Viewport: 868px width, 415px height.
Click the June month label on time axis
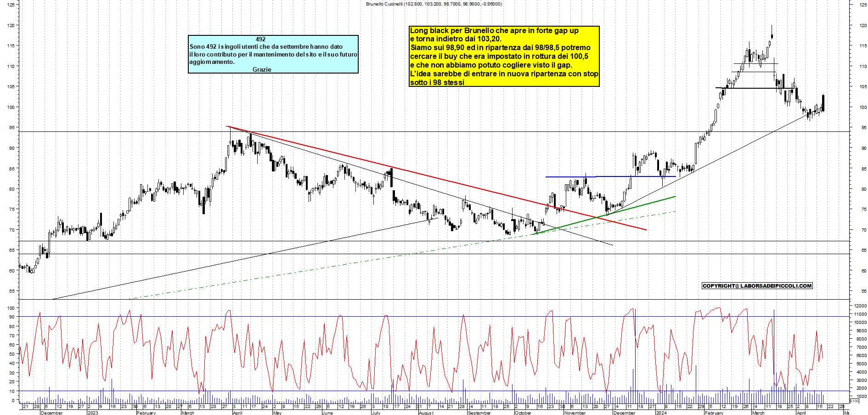click(327, 413)
